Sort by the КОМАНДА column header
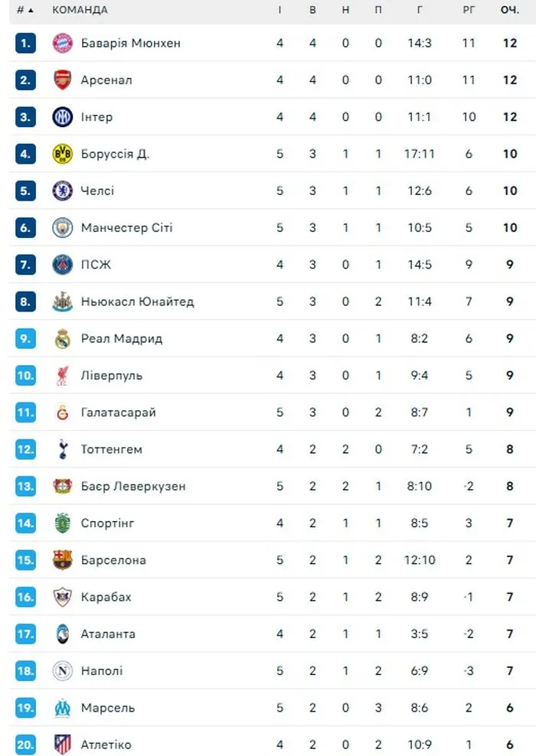 click(80, 10)
